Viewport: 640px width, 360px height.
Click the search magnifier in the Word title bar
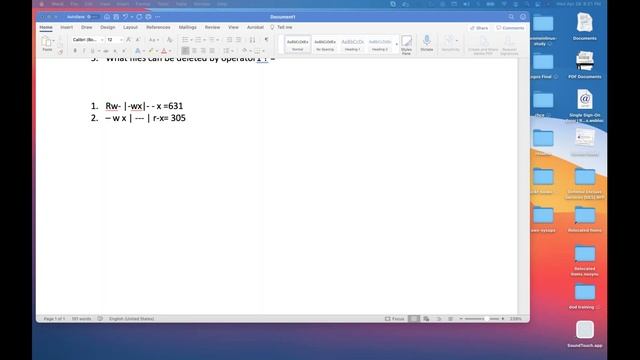[511, 17]
